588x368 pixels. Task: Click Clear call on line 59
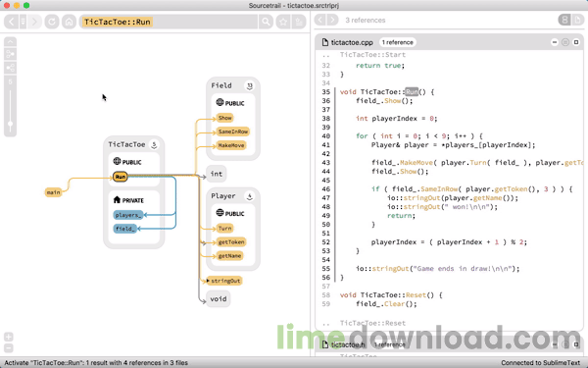pyautogui.click(x=395, y=304)
